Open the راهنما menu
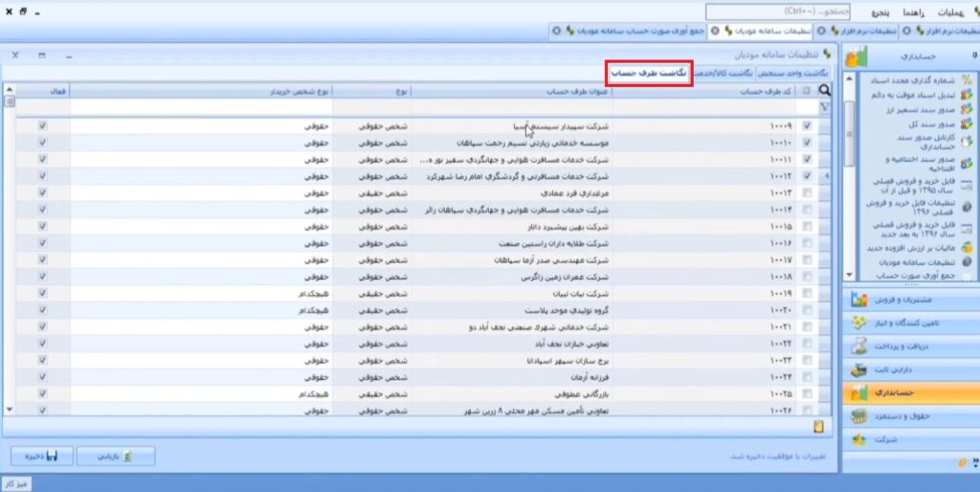Image resolution: width=980 pixels, height=492 pixels. pyautogui.click(x=914, y=13)
